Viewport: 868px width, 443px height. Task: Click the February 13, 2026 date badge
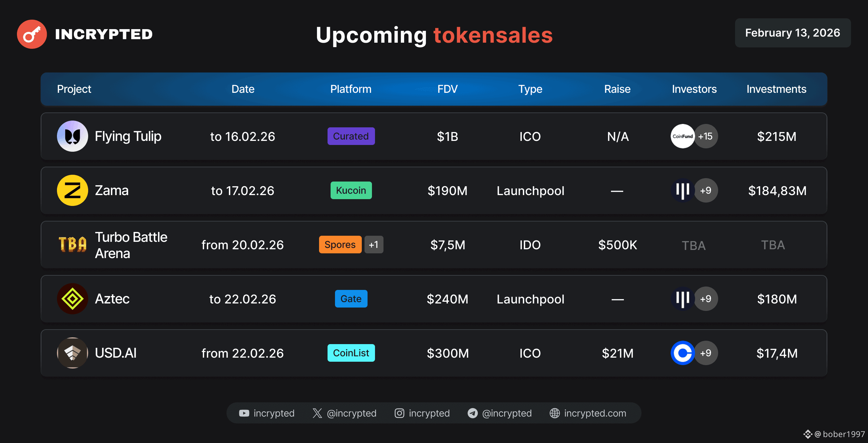click(793, 33)
